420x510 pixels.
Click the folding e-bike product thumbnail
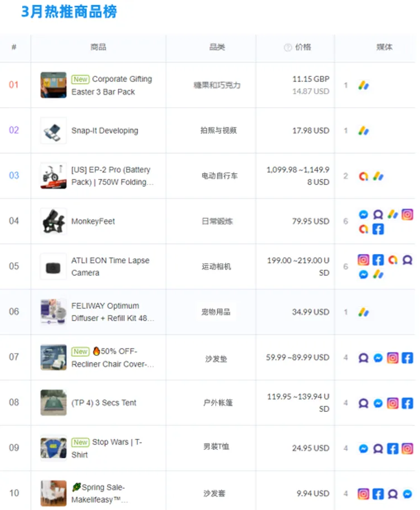click(53, 176)
